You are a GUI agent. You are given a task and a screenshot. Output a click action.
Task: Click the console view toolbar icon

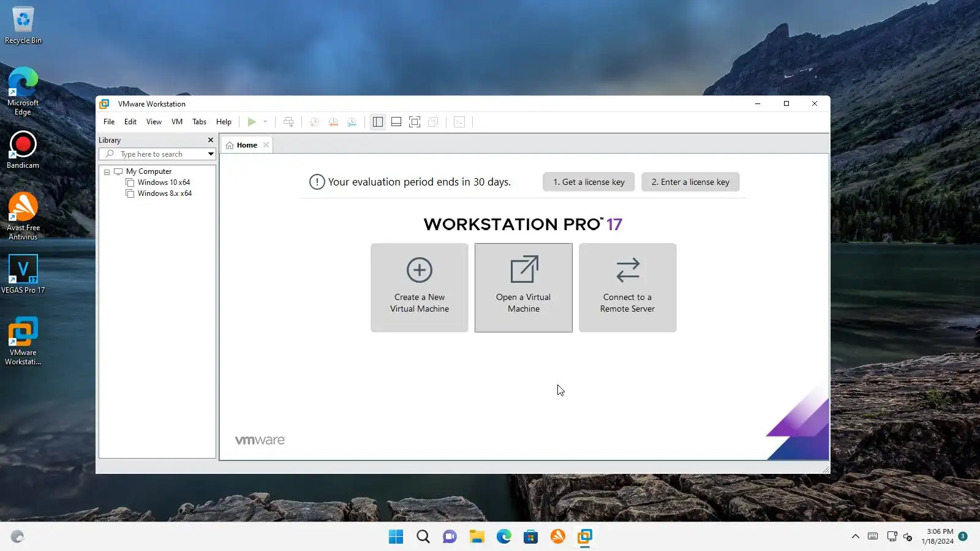tap(459, 122)
